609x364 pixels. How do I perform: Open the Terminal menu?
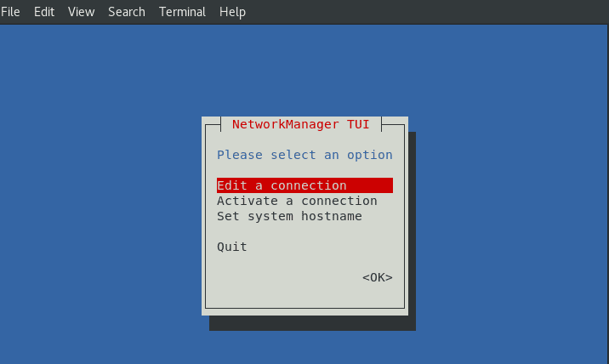click(x=182, y=12)
